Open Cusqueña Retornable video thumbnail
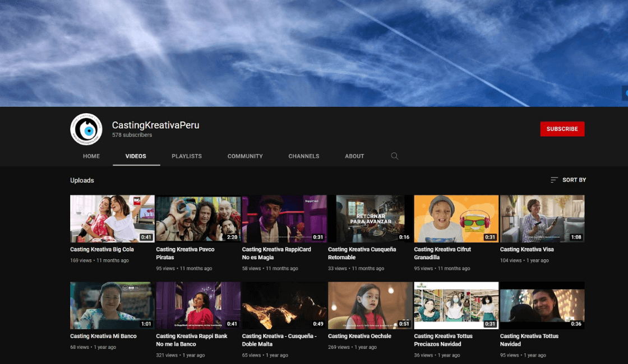 [x=370, y=218]
